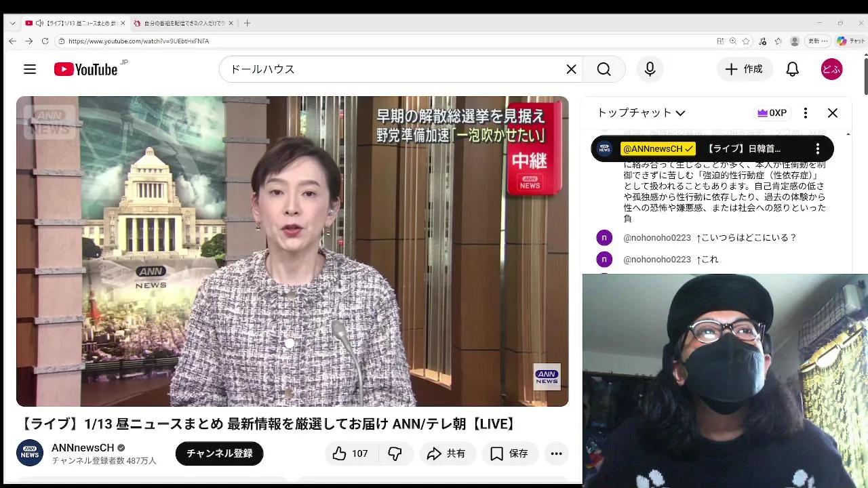
Task: View site info icon beside the URL
Action: pyautogui.click(x=61, y=41)
